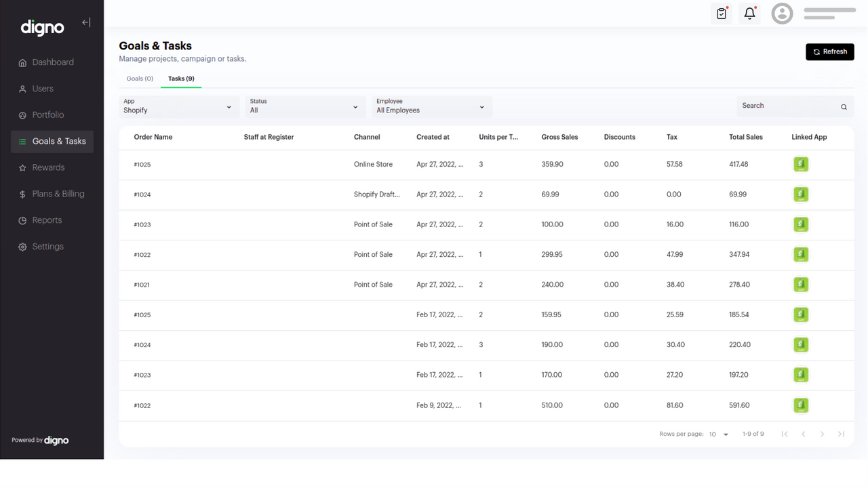
Task: Click the Users person icon in sidebar
Action: point(22,89)
